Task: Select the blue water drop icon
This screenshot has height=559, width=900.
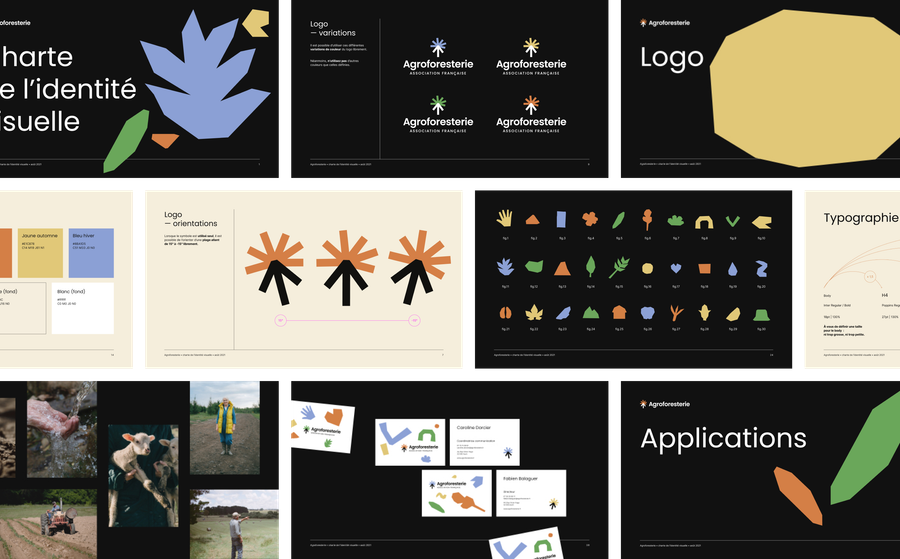Action: (733, 268)
